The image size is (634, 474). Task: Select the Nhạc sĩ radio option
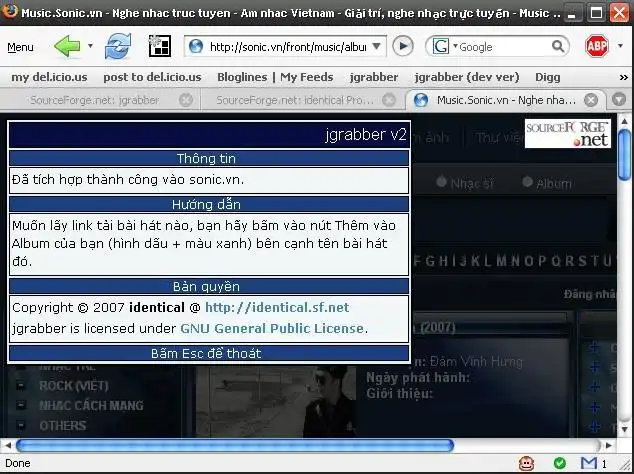[x=442, y=181]
